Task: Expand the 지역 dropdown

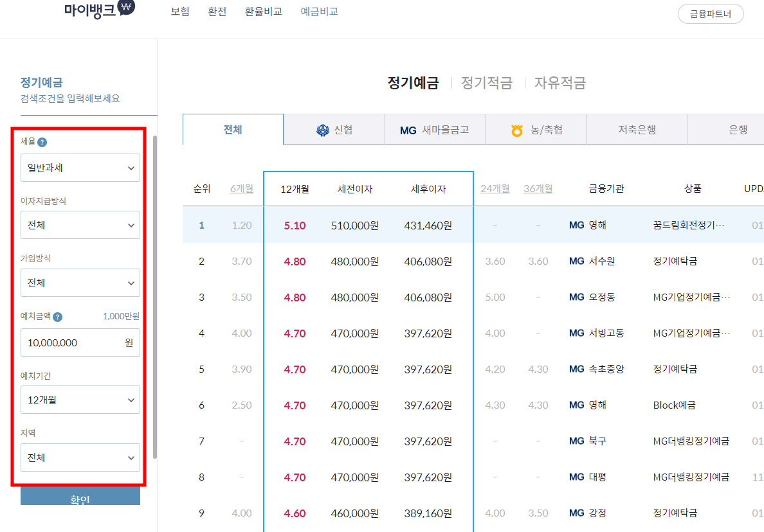Action: [x=80, y=457]
